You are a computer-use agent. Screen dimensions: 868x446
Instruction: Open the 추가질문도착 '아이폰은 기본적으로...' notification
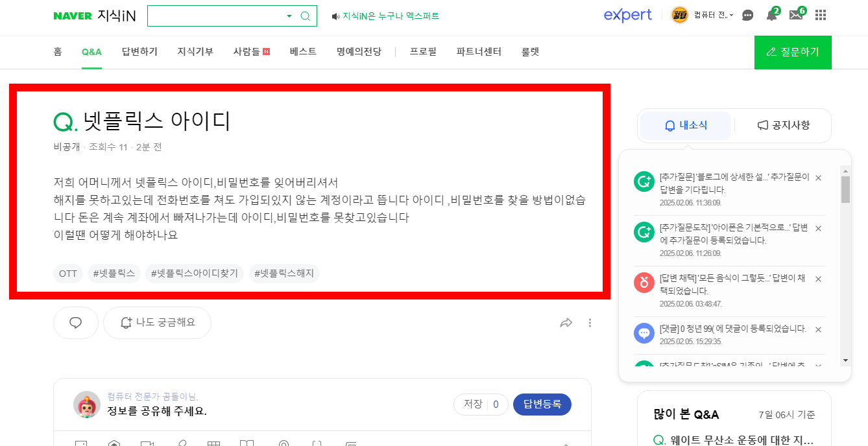[734, 234]
